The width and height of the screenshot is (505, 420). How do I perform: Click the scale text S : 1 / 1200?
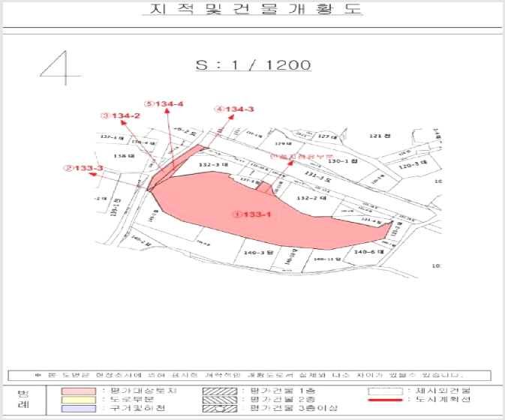tap(254, 65)
